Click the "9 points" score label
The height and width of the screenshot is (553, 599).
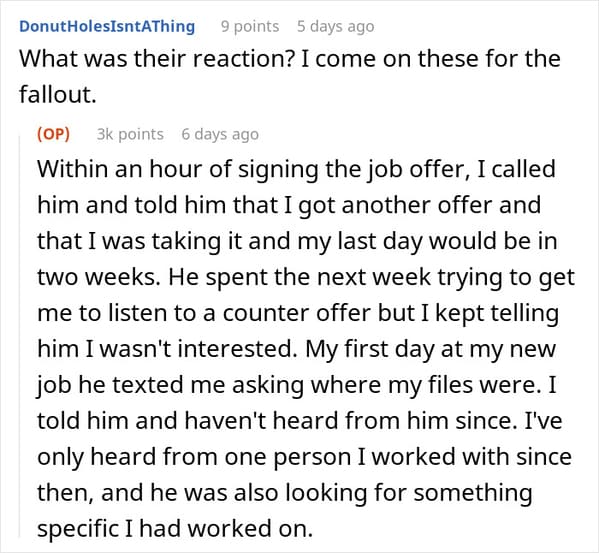250,26
